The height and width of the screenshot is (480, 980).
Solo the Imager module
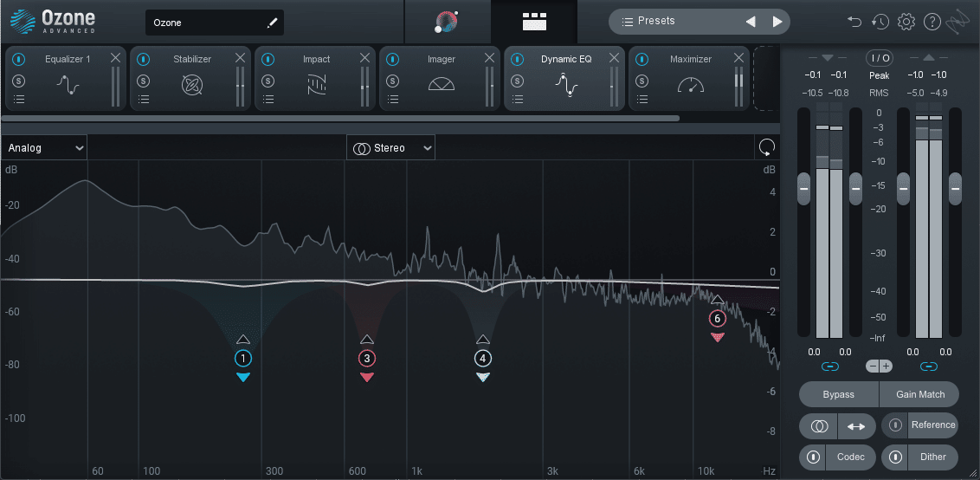[x=392, y=81]
